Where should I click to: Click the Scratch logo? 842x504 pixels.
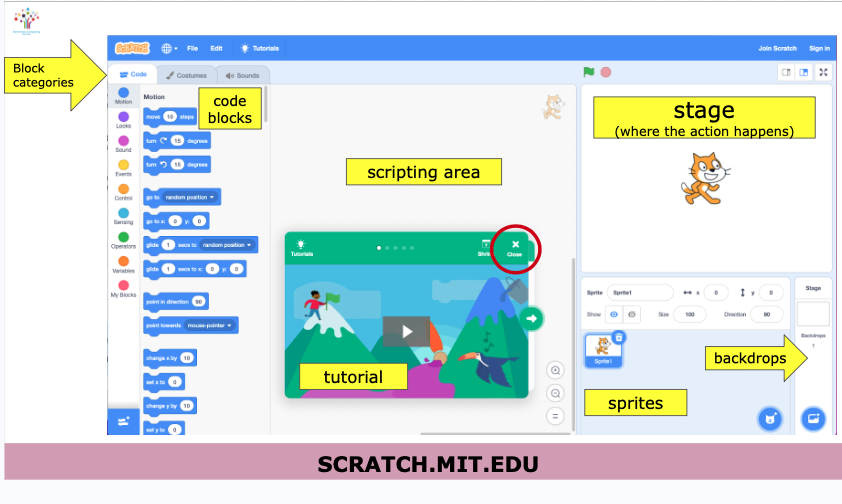(x=132, y=48)
